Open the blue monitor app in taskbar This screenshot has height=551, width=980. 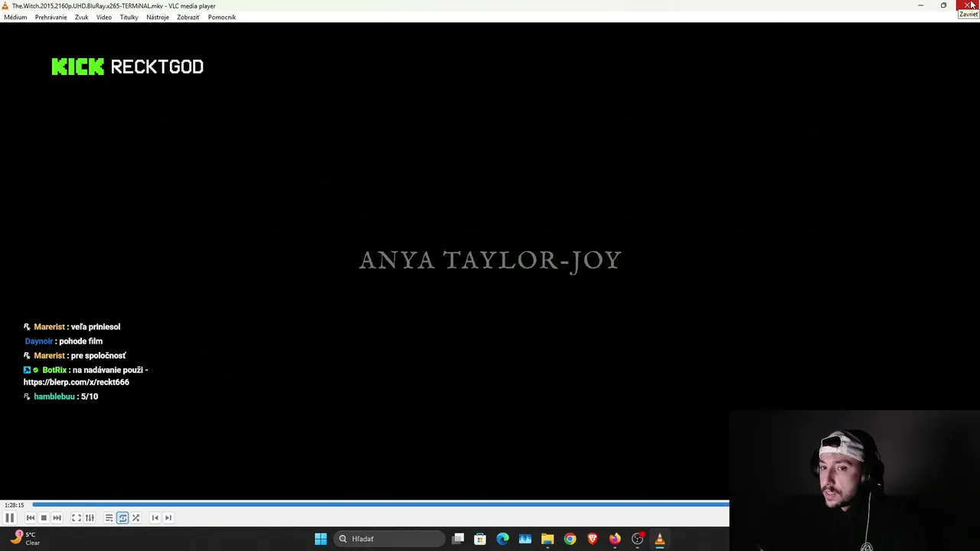(525, 539)
